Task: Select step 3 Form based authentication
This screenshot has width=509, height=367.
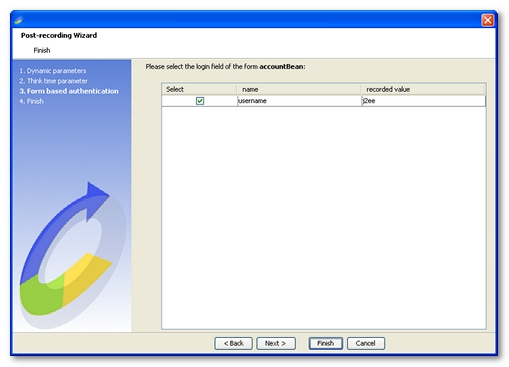Action: [x=69, y=91]
